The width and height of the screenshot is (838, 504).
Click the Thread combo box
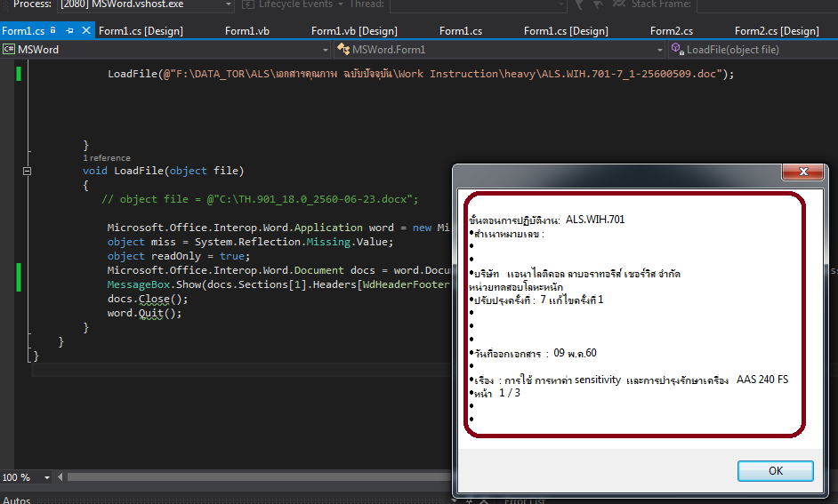(x=479, y=4)
